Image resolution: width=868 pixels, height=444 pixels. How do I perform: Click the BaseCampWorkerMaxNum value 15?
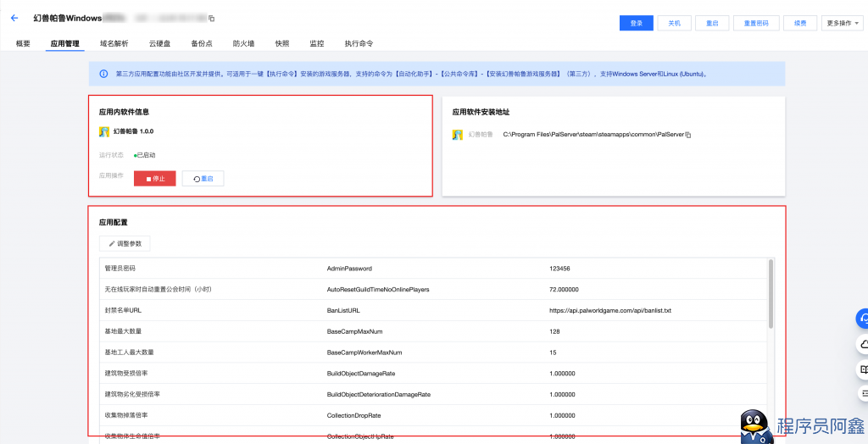553,352
